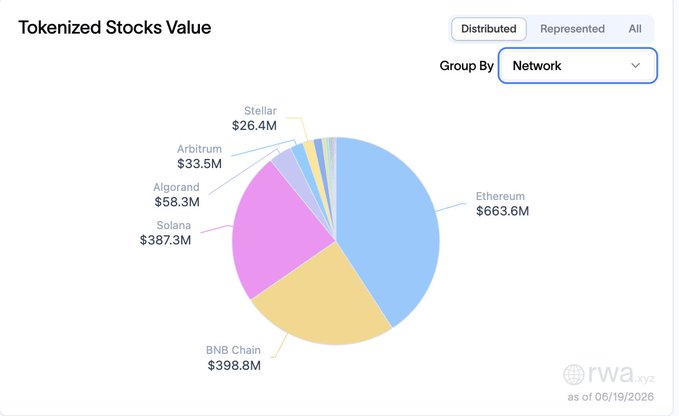
Task: Click the $33.5M value
Action: tap(199, 164)
